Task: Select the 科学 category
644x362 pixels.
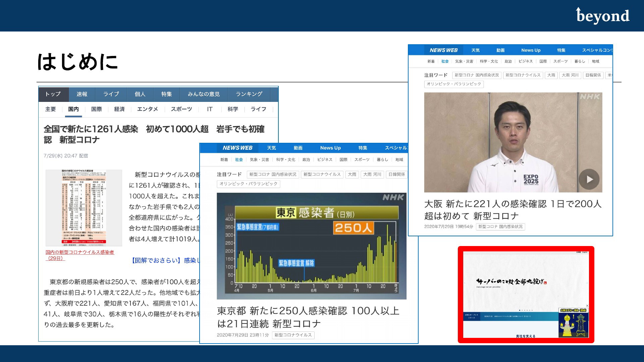Action: [x=233, y=109]
